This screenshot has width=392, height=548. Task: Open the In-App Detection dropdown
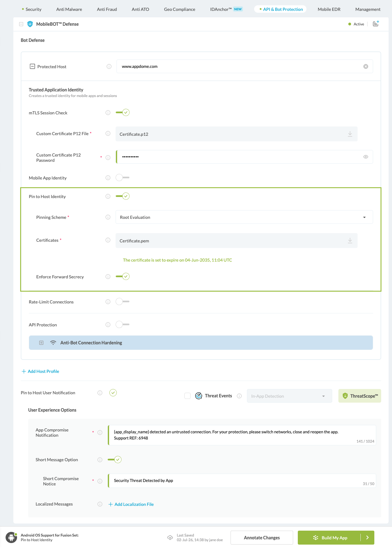click(289, 396)
